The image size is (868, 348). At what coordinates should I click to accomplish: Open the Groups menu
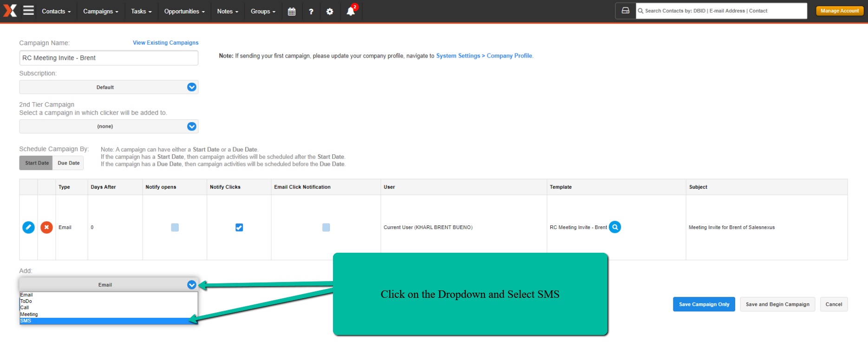coord(263,11)
